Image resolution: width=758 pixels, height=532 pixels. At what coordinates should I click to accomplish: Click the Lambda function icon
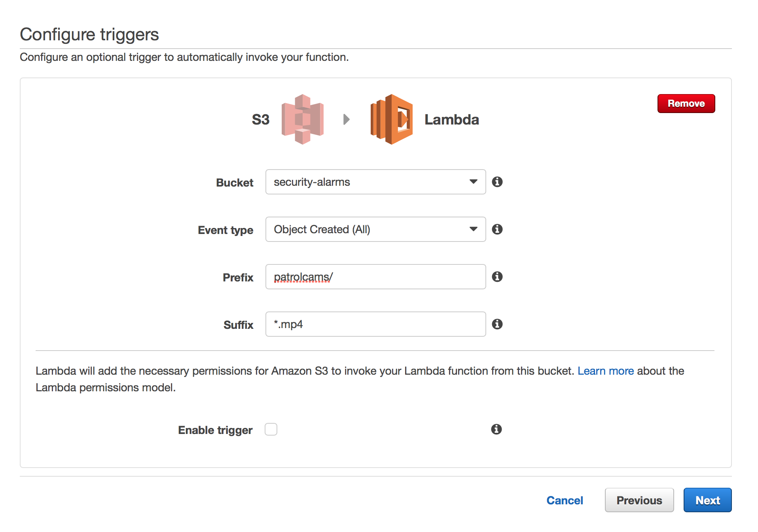(391, 119)
